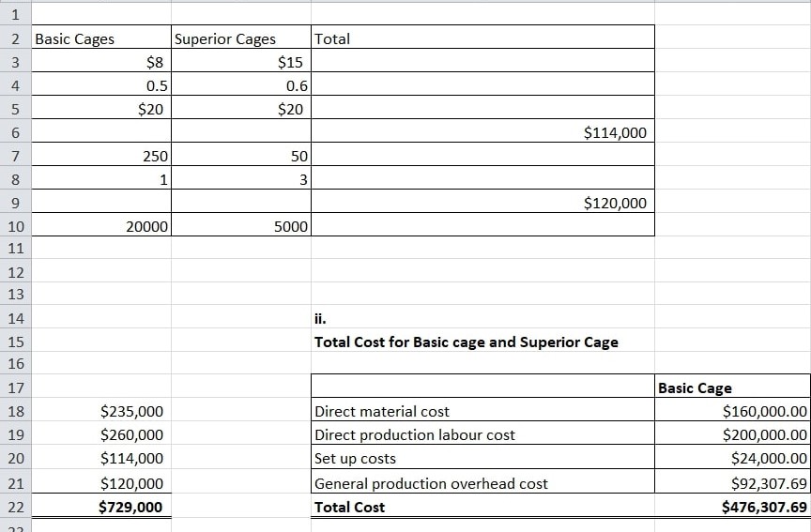This screenshot has width=811, height=532.
Task: Click the "Total Cost for Basic cage and Superior Cage" title
Action: coord(467,342)
